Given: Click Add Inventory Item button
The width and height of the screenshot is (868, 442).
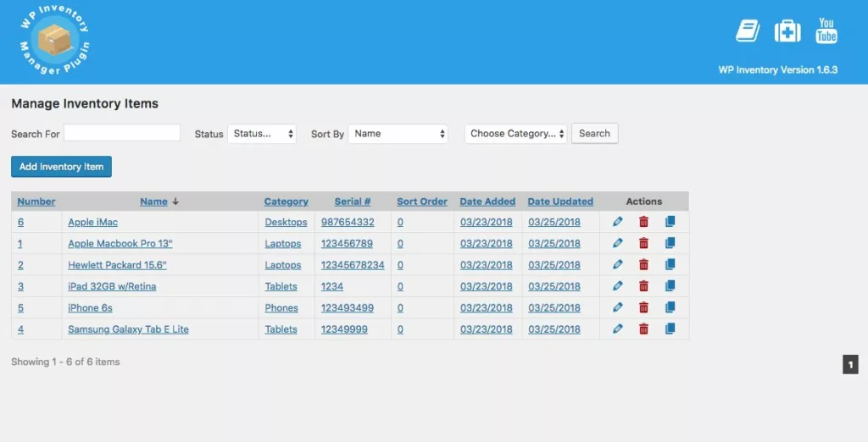Looking at the screenshot, I should click(x=61, y=167).
